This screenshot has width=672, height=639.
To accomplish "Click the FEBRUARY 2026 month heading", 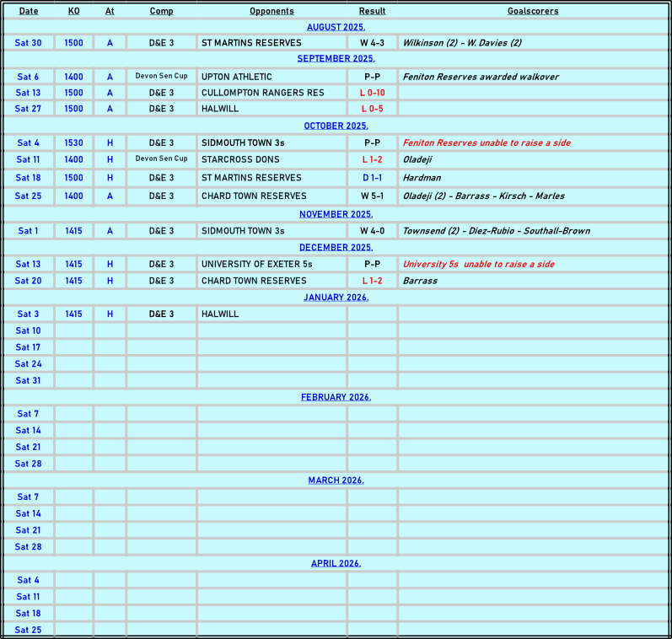I will pyautogui.click(x=336, y=397).
